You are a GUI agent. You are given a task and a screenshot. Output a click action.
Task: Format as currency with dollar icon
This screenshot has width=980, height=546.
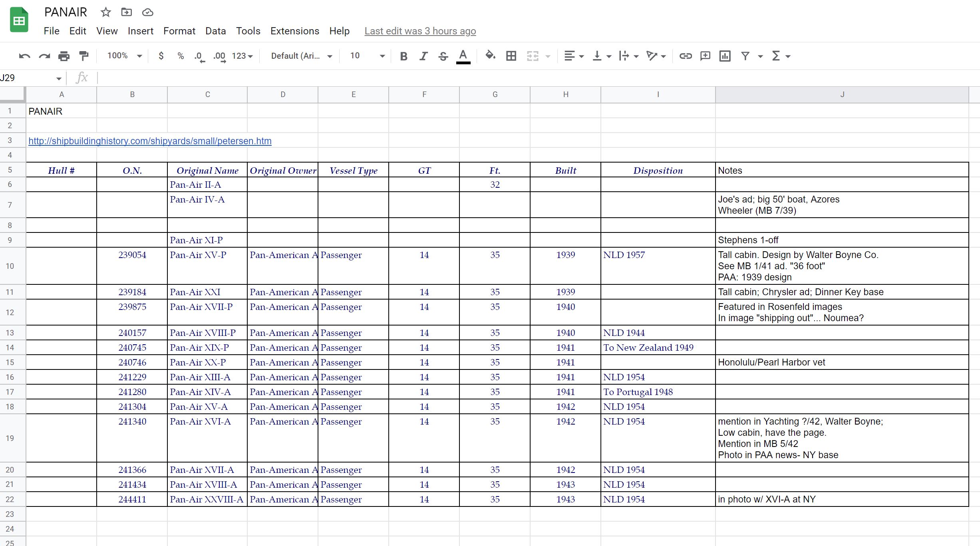(161, 56)
